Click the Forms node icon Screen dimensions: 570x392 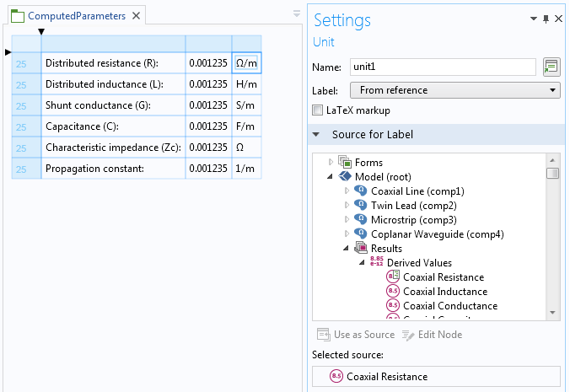pos(344,163)
